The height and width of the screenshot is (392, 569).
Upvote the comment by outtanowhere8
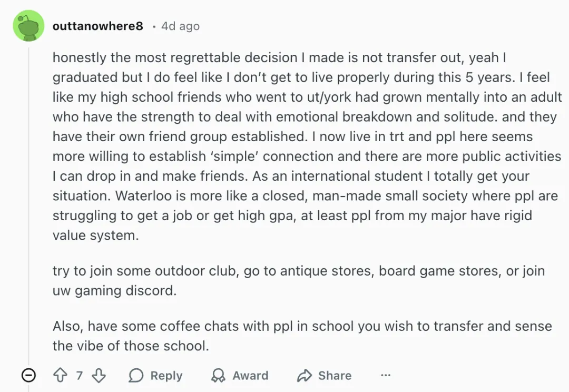pyautogui.click(x=61, y=375)
